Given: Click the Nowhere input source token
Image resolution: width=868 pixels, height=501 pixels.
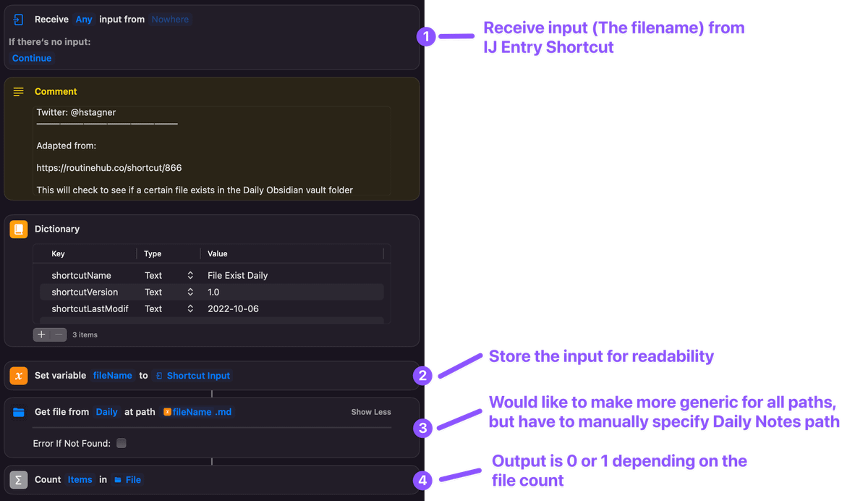Looking at the screenshot, I should point(170,20).
